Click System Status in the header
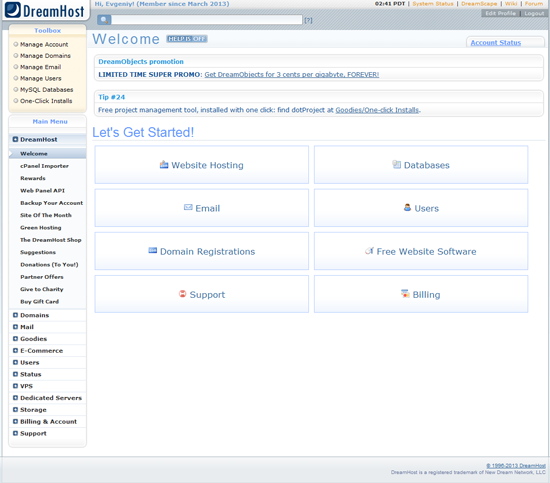The height and width of the screenshot is (483, 550). tap(433, 4)
